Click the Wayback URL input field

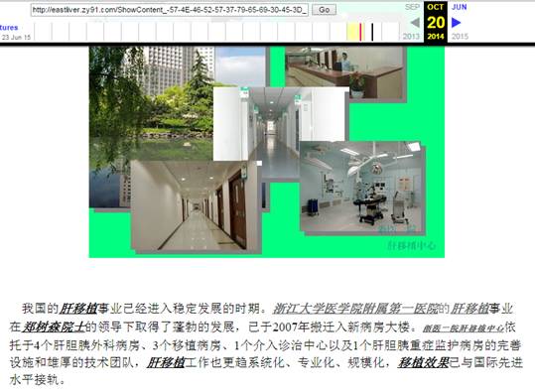(x=170, y=10)
